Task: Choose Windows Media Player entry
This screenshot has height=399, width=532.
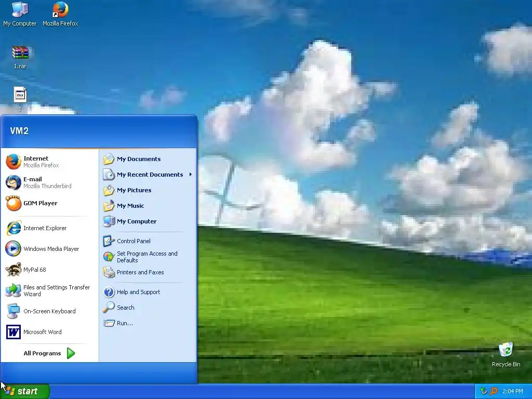Action: pos(49,249)
